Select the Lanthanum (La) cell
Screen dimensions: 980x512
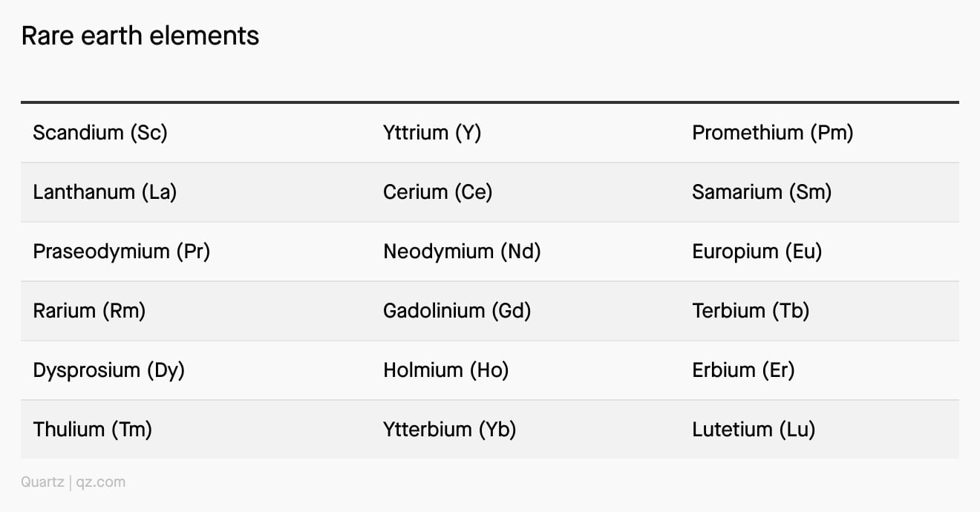pyautogui.click(x=105, y=192)
